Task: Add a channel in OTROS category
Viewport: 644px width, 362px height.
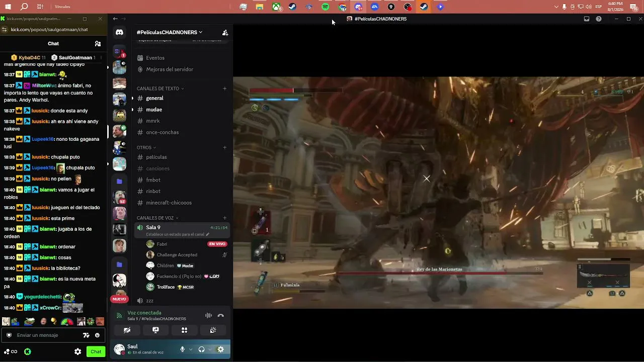Action: coord(225,148)
